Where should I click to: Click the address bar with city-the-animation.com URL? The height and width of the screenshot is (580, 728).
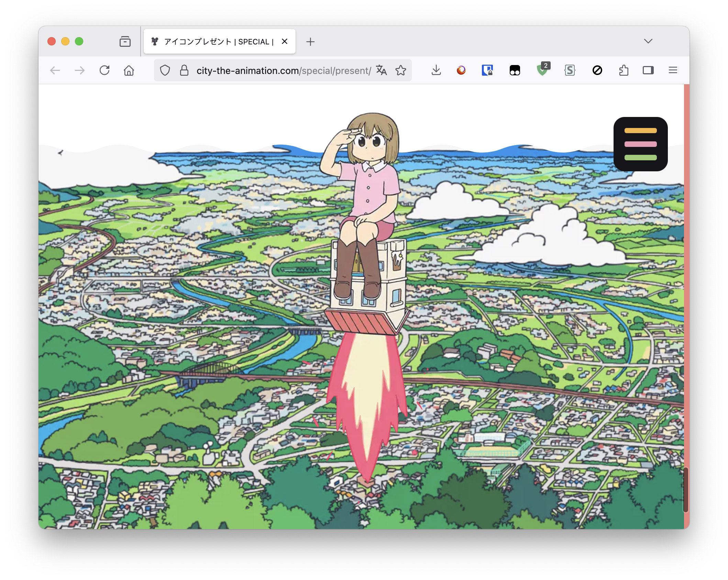tap(283, 71)
